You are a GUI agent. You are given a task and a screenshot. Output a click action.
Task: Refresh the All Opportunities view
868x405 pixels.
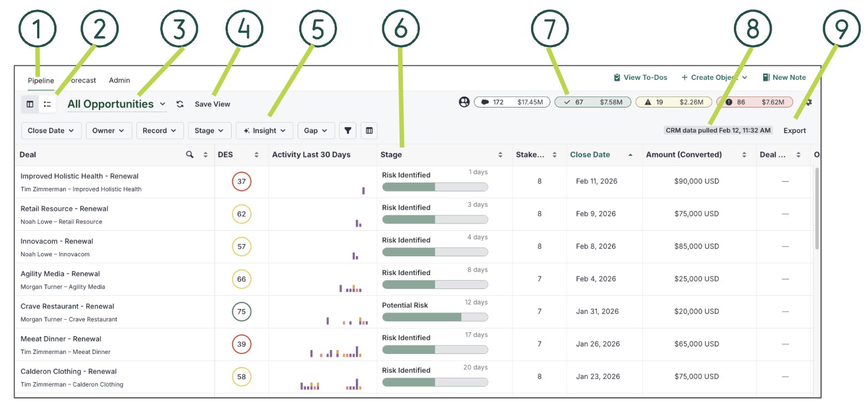(x=180, y=104)
